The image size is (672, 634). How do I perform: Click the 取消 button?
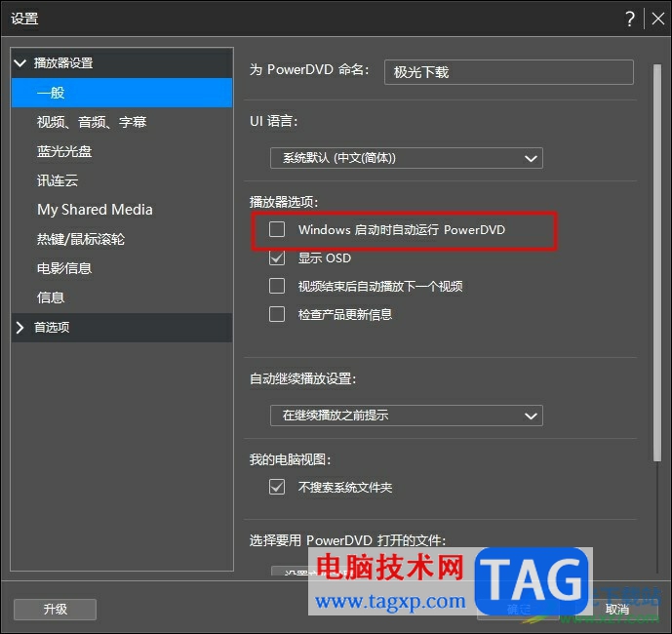point(617,610)
